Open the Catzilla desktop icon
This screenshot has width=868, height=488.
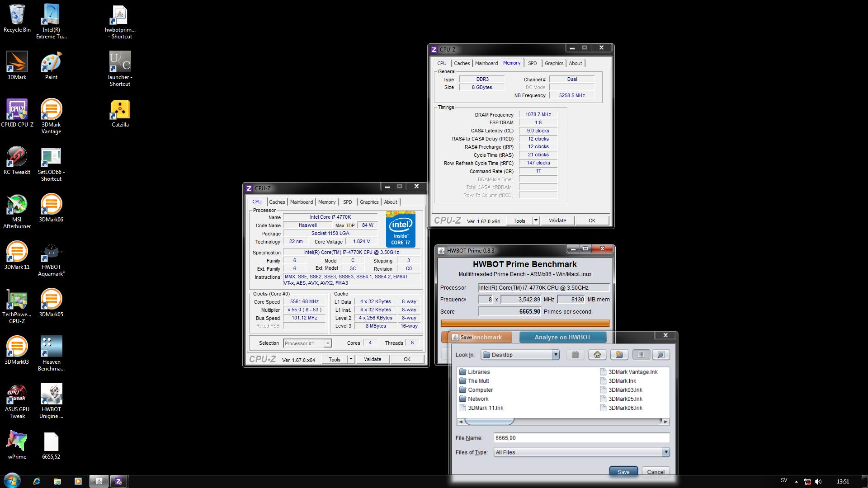120,113
